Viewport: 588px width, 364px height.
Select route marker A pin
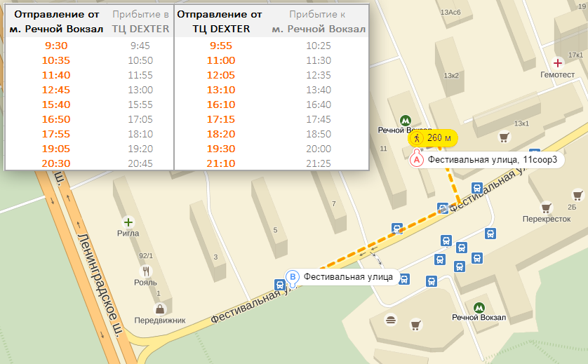tap(417, 159)
